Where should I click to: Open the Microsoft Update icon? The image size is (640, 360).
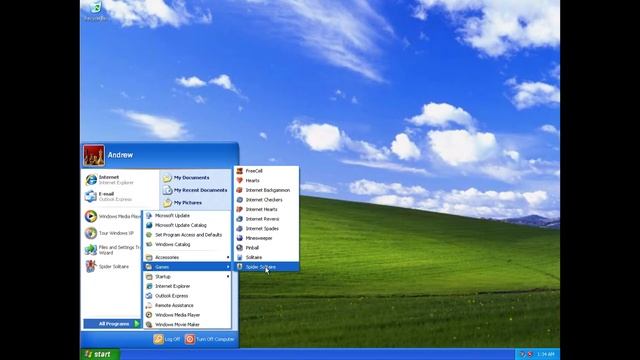tap(149, 216)
